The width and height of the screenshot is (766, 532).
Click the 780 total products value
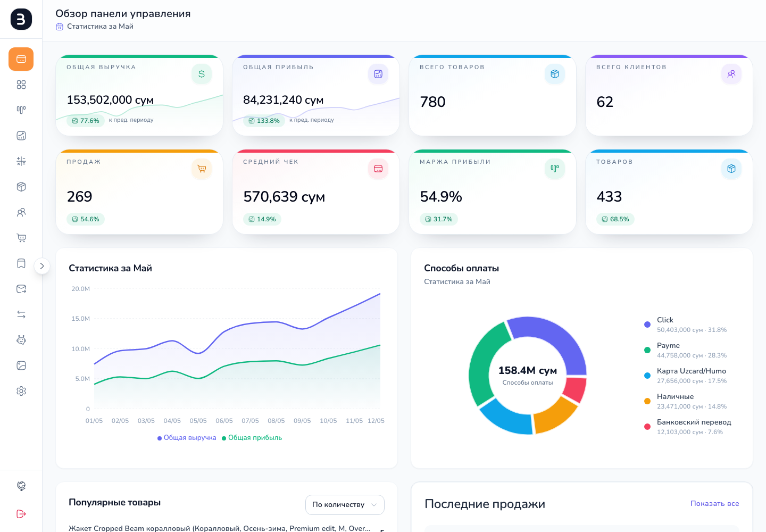click(x=432, y=102)
